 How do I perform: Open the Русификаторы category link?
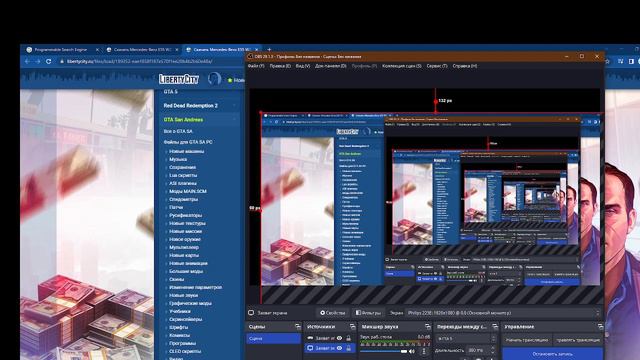coord(185,216)
